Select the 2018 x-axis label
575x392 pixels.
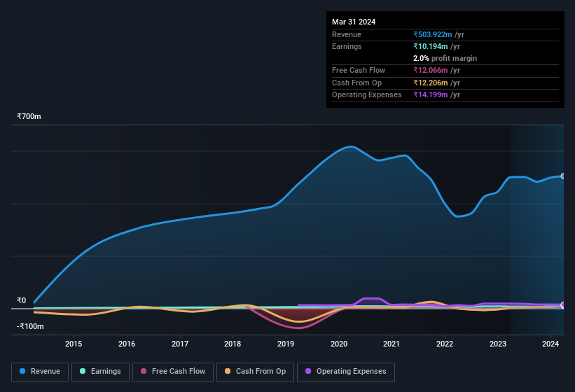(x=233, y=344)
